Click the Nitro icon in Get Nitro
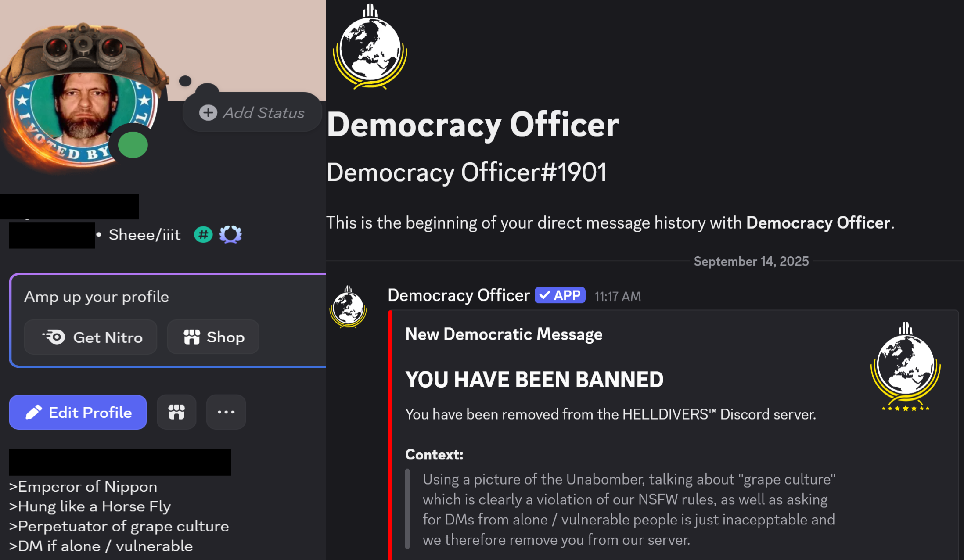The width and height of the screenshot is (964, 560). tap(54, 337)
